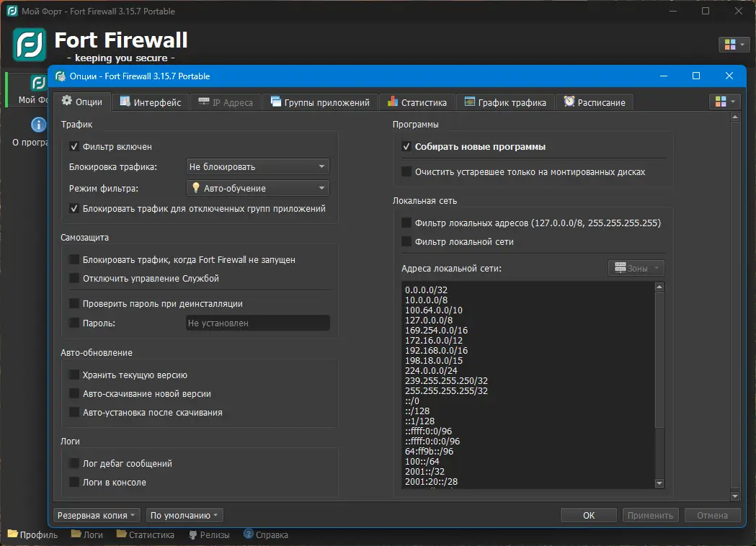Enable Фильтр локальной сети checkbox
This screenshot has height=546, width=756.
pyautogui.click(x=406, y=242)
